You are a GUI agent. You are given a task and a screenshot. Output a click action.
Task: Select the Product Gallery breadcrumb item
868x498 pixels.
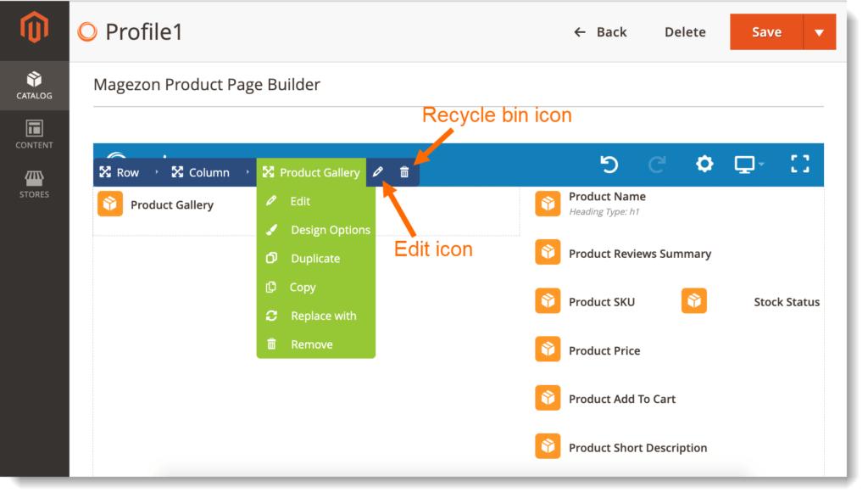[312, 172]
